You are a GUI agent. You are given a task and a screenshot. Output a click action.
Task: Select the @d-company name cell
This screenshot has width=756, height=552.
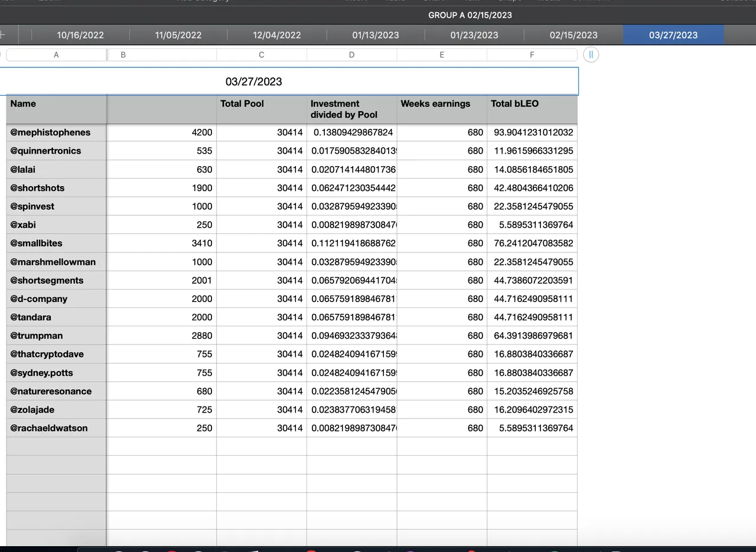57,298
